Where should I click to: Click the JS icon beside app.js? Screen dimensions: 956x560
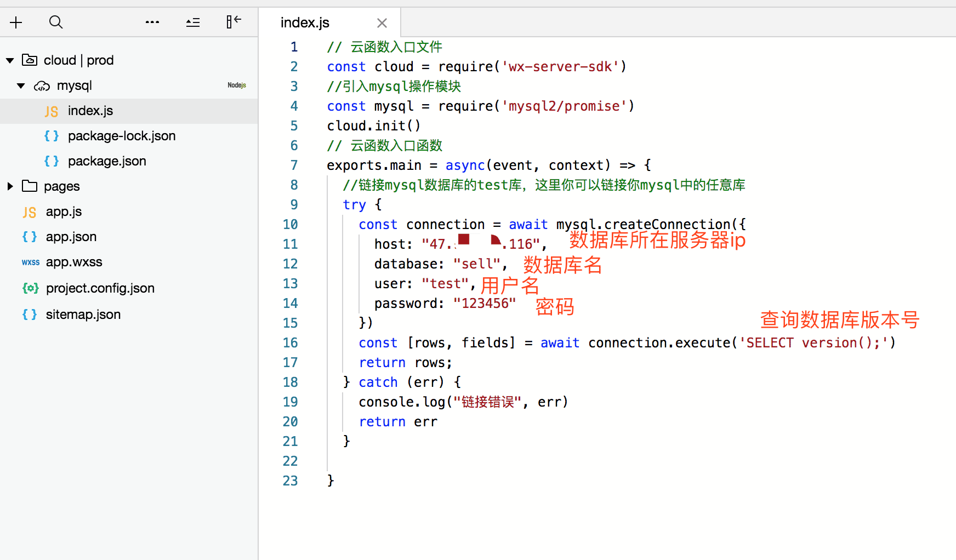click(30, 212)
